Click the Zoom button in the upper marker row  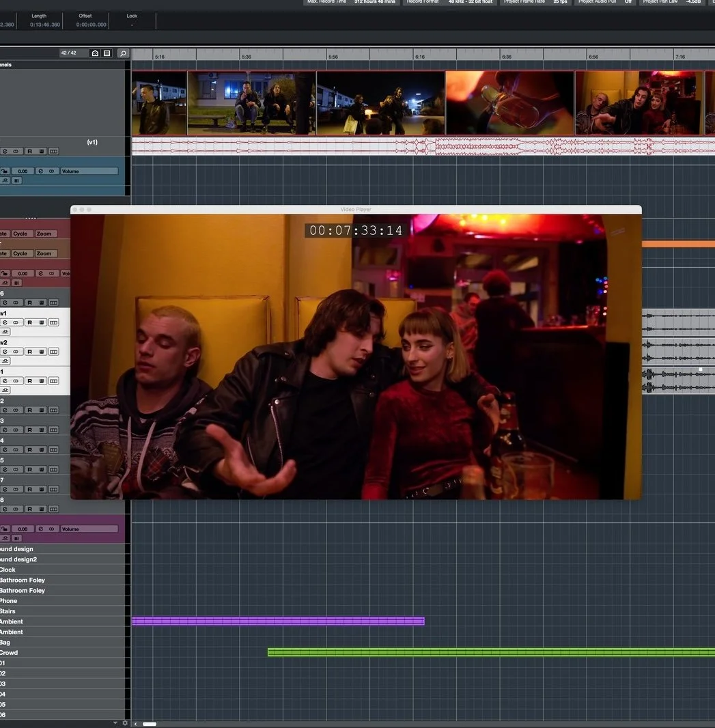coord(44,234)
